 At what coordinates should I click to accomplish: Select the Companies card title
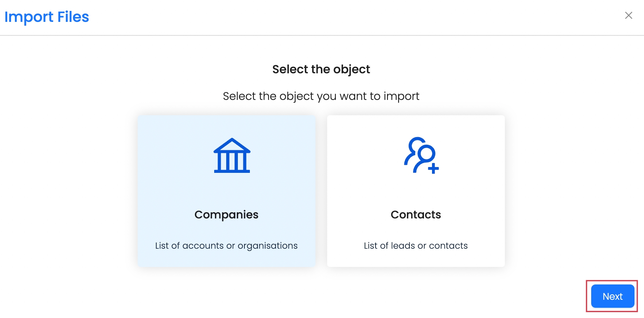tap(226, 214)
